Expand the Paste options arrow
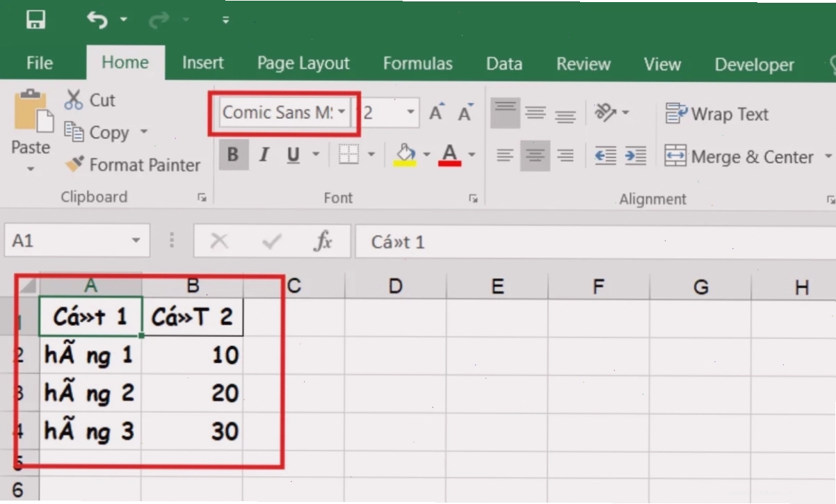The height and width of the screenshot is (504, 836). (31, 168)
